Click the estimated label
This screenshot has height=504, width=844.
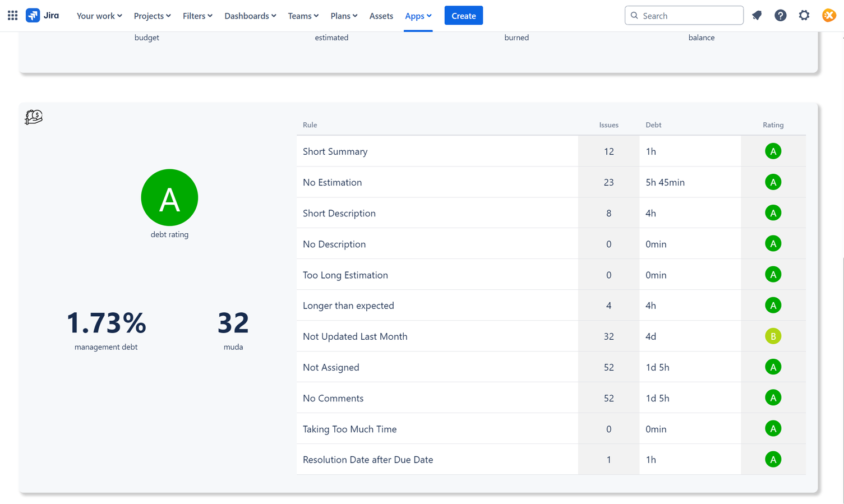point(331,38)
